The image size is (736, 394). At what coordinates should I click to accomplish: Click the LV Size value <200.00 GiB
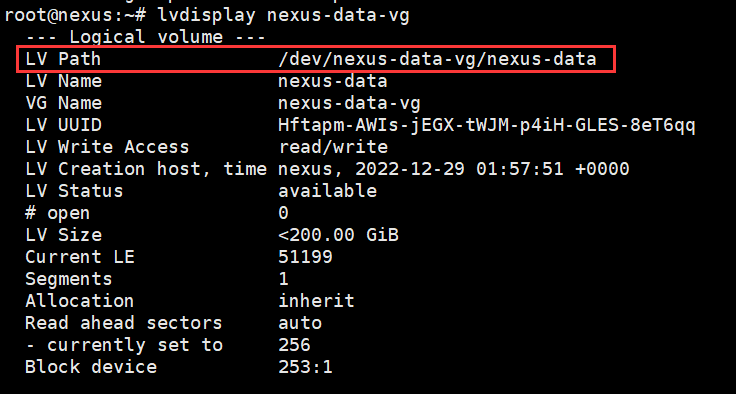(338, 235)
